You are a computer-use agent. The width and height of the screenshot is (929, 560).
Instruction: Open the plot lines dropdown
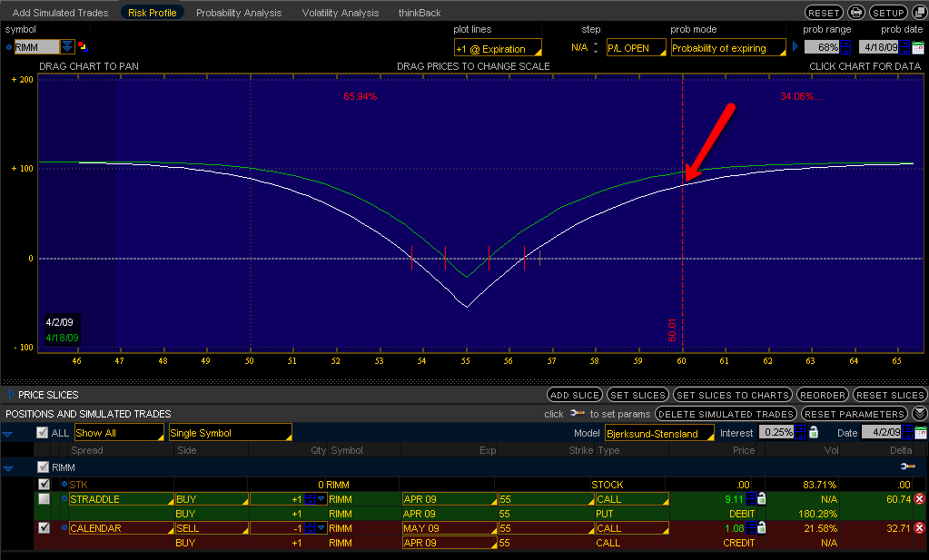[497, 48]
